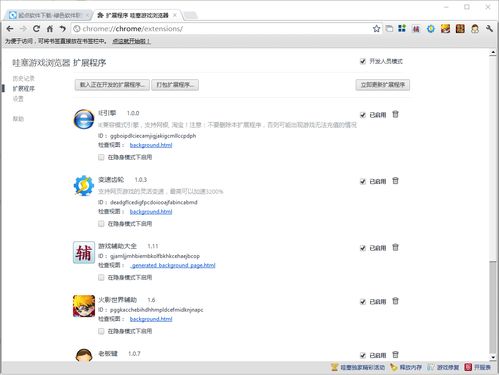Click the forward navigation arrow
Viewport: 499px width, 375px height.
pyautogui.click(x=23, y=29)
